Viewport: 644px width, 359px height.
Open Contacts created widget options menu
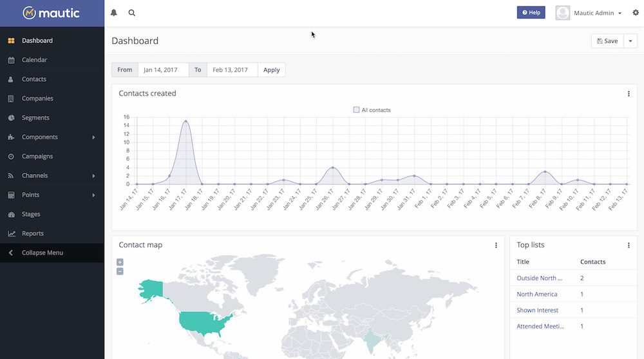point(629,93)
